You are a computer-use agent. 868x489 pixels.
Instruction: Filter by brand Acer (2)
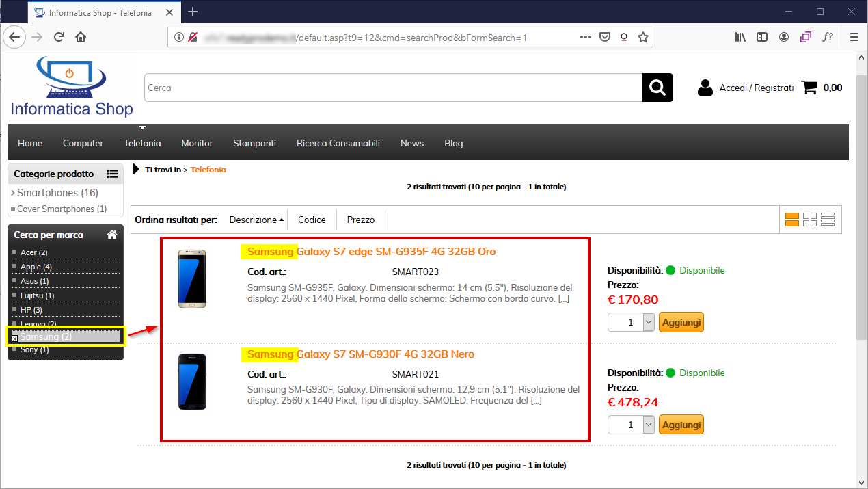tap(34, 253)
